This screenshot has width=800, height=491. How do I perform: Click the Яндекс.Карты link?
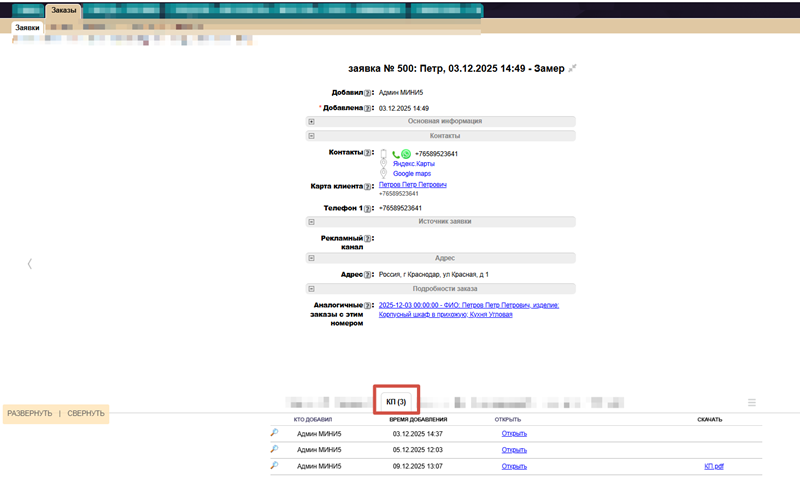413,164
